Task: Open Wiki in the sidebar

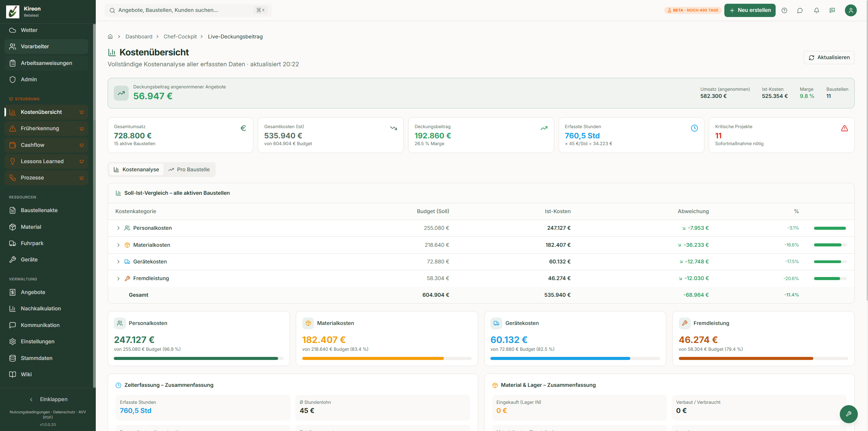Action: point(47,375)
